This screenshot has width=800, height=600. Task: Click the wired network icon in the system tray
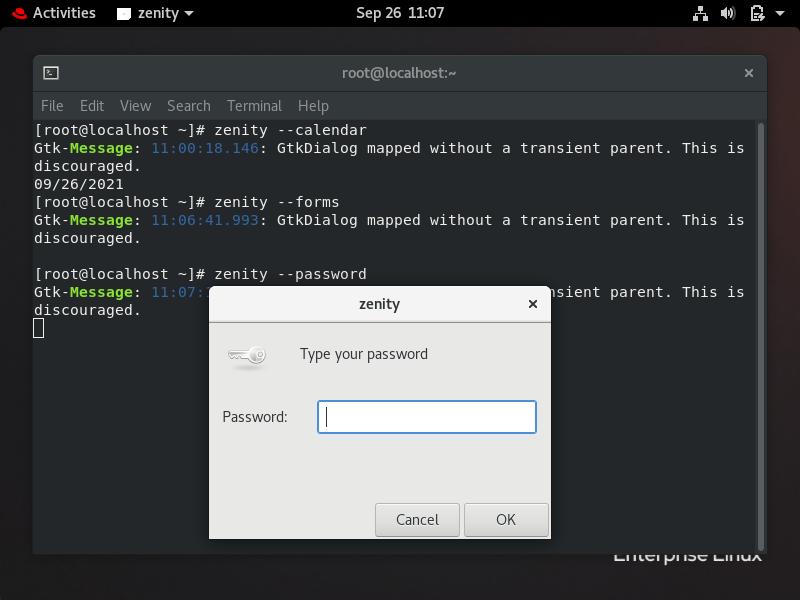(x=700, y=13)
